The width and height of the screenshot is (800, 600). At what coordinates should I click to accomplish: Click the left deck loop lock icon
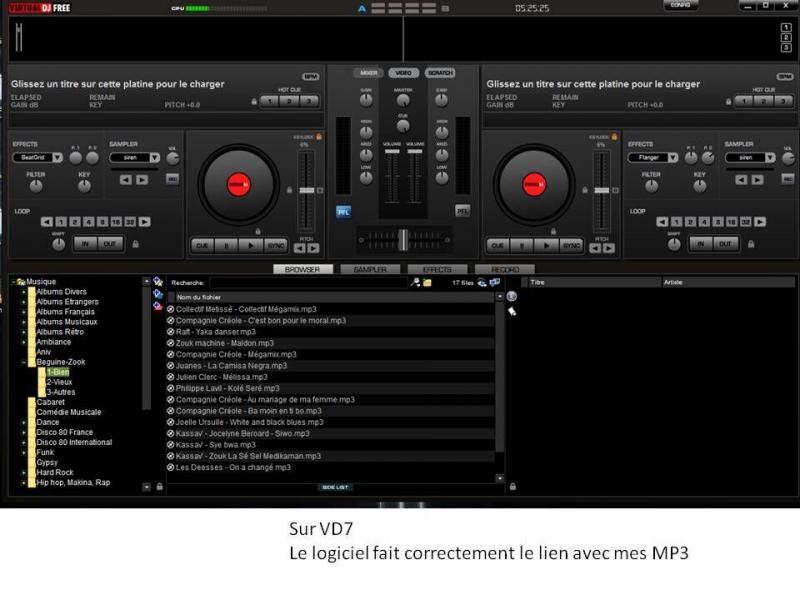(136, 244)
